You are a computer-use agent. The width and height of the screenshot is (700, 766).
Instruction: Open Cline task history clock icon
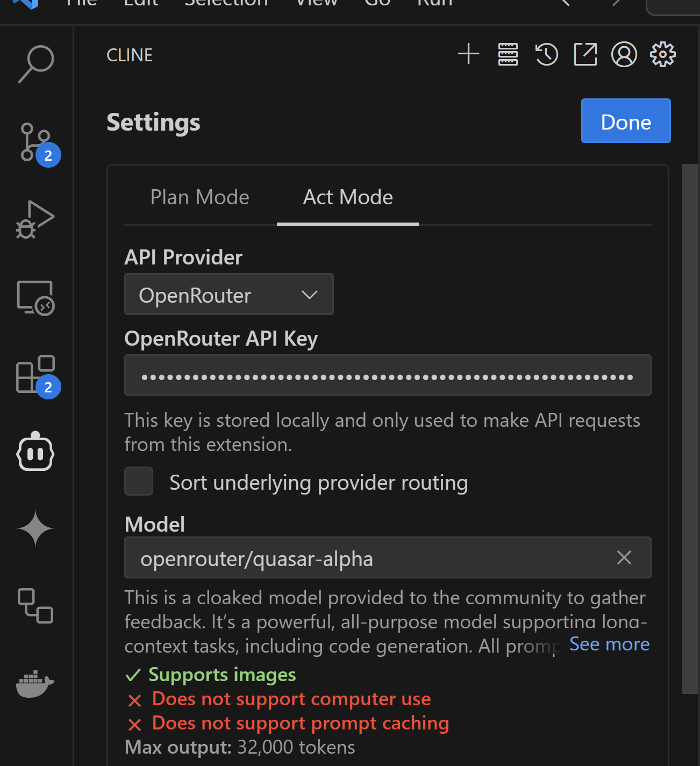[547, 54]
